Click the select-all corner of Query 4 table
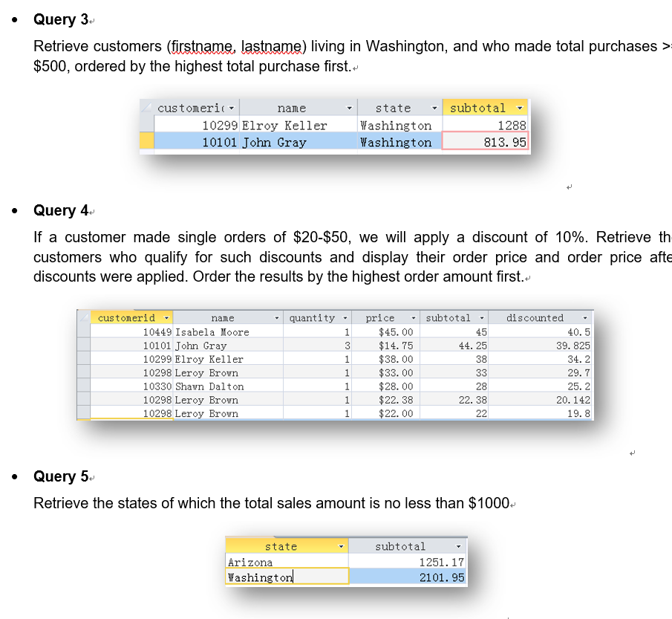Viewport: 672px width, 619px height. [x=84, y=317]
